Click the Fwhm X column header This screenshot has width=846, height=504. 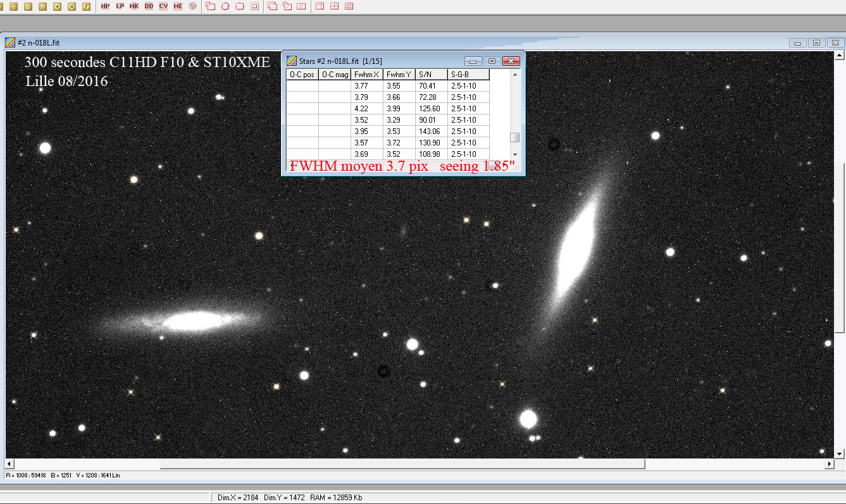367,75
